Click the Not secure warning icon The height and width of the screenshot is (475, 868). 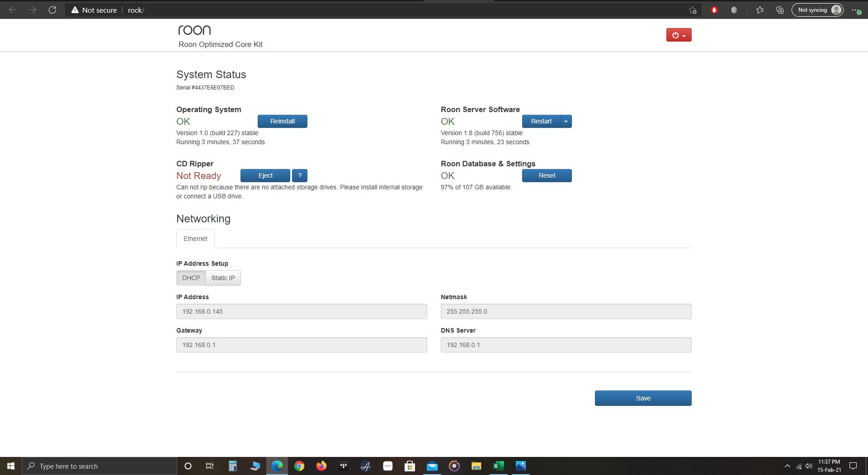75,10
